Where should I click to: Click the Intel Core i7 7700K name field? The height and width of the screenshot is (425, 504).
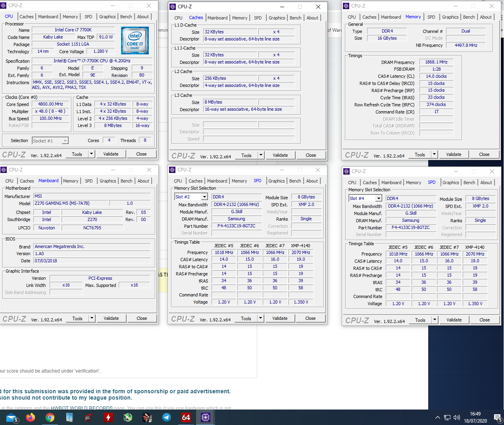73,30
